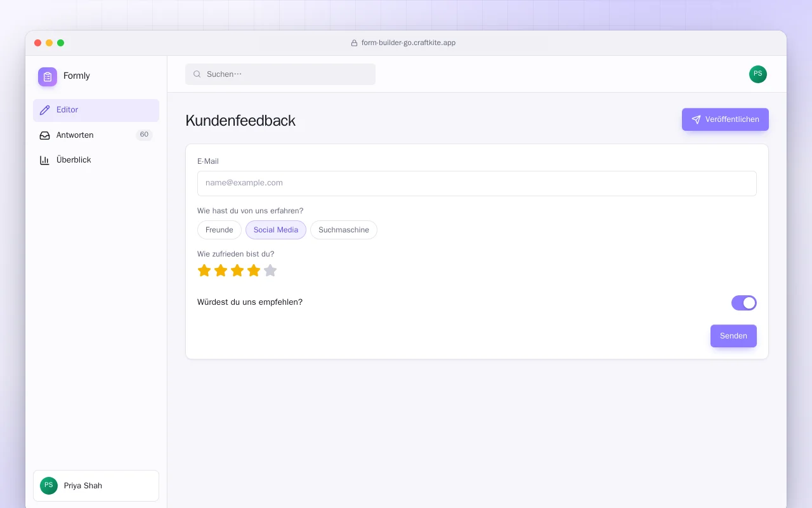The height and width of the screenshot is (508, 812).
Task: Select the fifth grey star
Action: [270, 271]
